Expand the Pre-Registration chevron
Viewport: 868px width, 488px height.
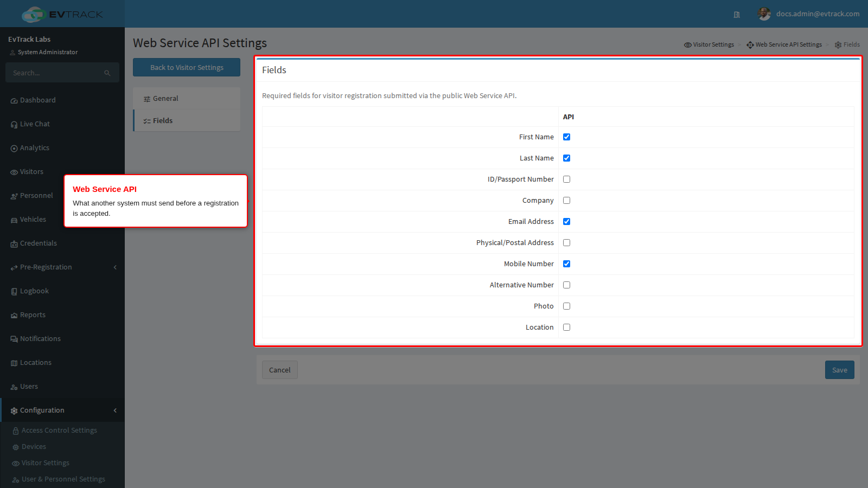(115, 267)
